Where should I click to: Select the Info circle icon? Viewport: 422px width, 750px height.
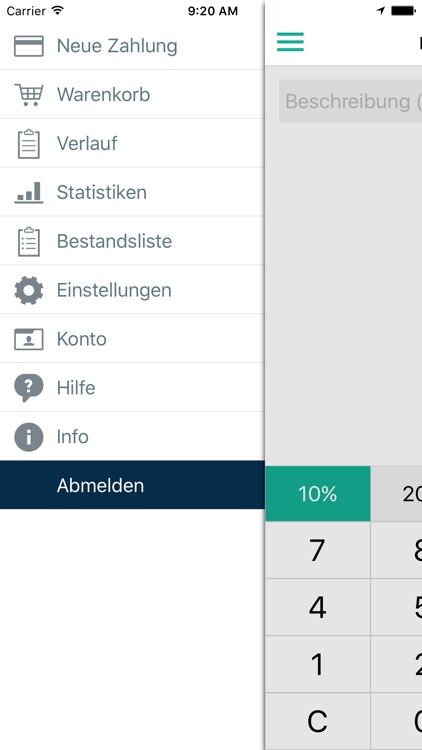click(x=29, y=437)
